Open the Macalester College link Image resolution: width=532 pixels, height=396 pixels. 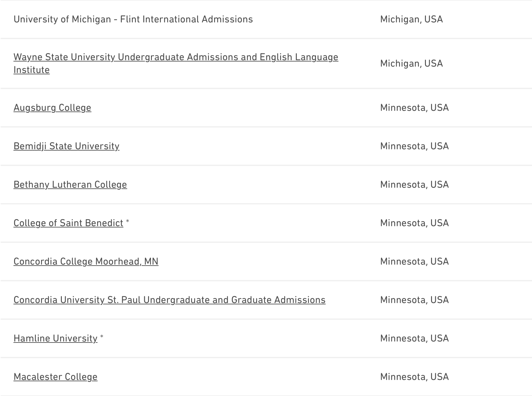pyautogui.click(x=55, y=377)
